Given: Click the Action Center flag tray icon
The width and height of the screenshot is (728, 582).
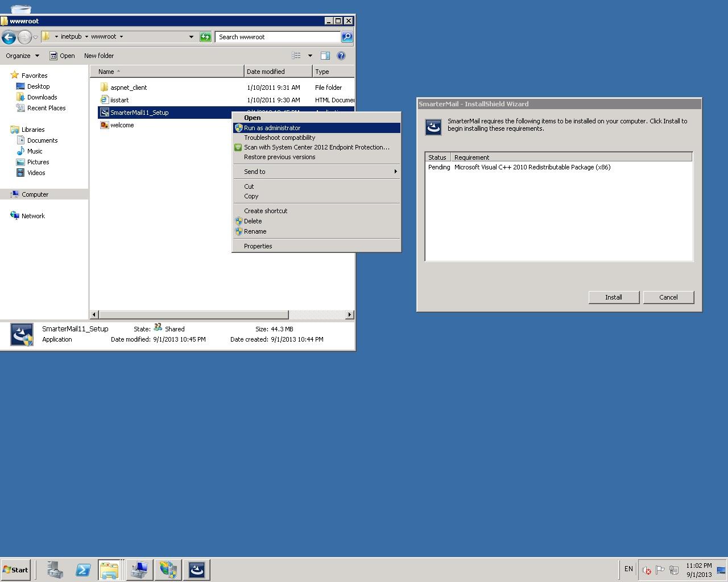Looking at the screenshot, I should [660, 570].
